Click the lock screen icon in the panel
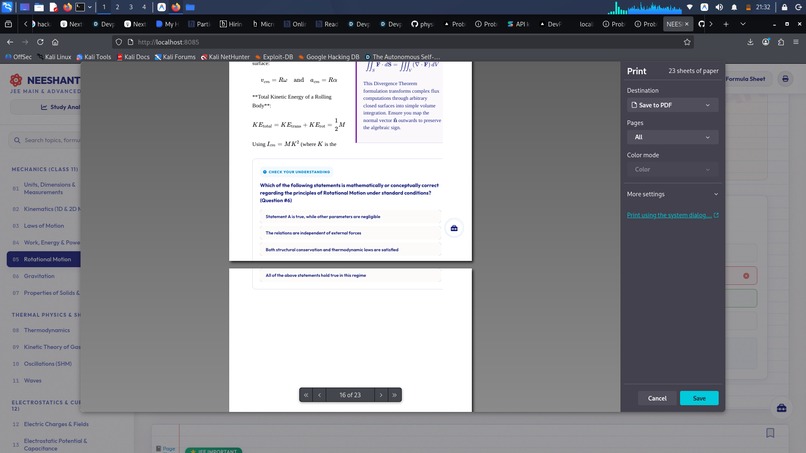Image resolution: width=806 pixels, height=453 pixels. 784,7
